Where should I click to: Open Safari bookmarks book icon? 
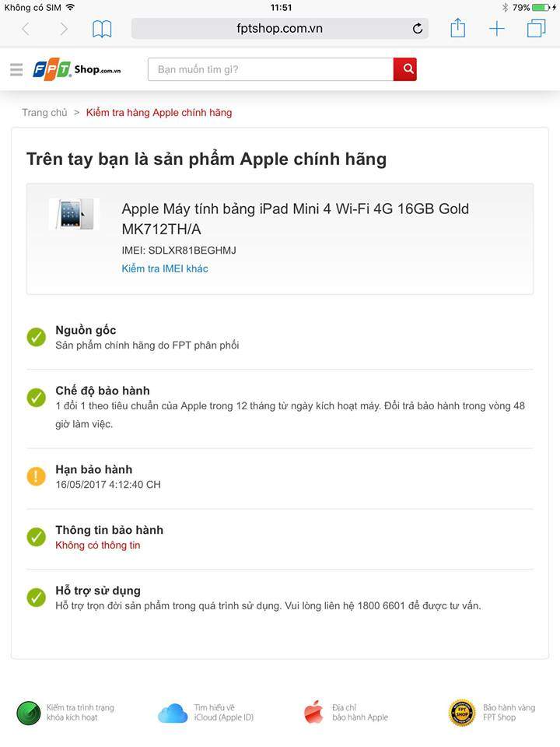[102, 29]
